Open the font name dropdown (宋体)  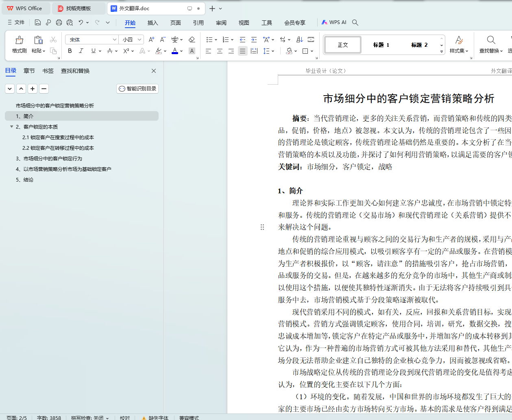click(115, 39)
